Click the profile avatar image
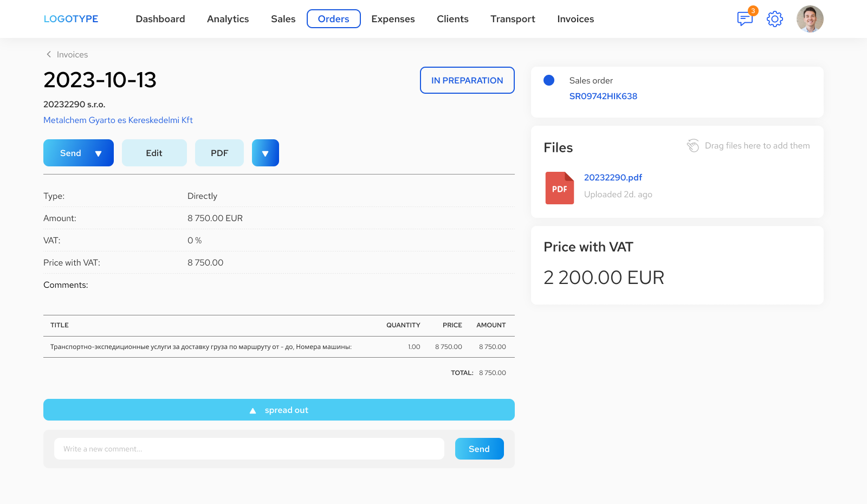 810,18
